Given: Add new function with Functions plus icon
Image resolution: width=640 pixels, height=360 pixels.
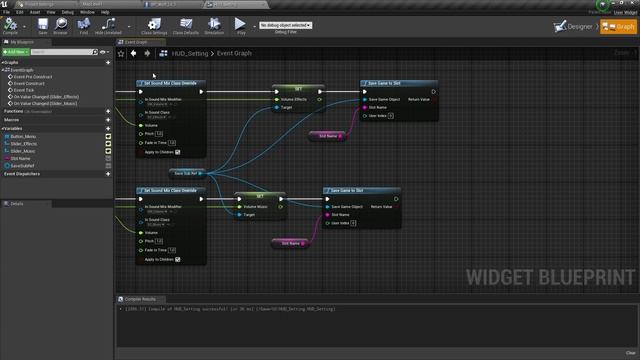Looking at the screenshot, I should (108, 111).
